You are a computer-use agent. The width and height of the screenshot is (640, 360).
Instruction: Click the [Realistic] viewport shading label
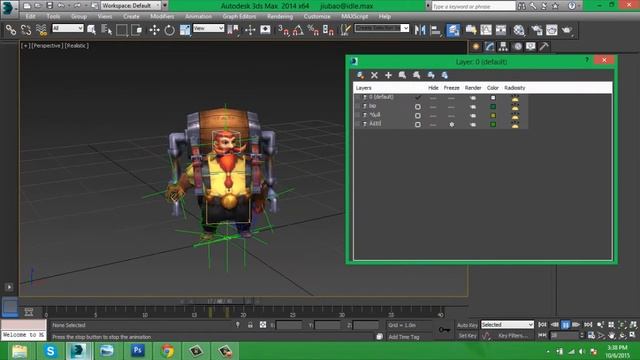tap(76, 46)
